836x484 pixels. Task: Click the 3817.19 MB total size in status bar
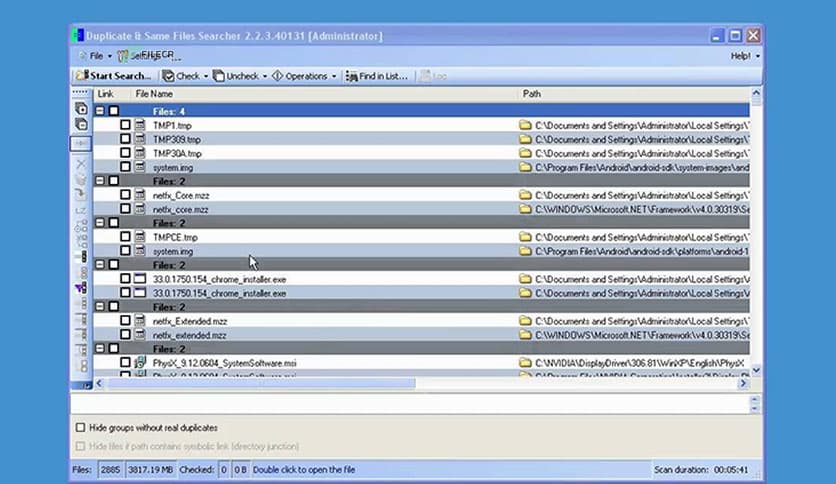click(150, 470)
